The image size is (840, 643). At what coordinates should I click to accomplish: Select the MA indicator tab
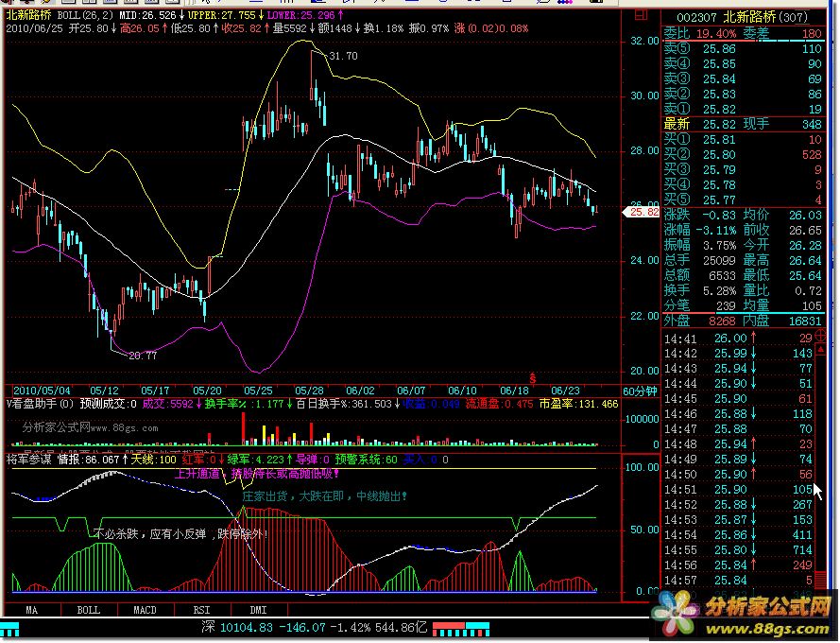pyautogui.click(x=32, y=610)
